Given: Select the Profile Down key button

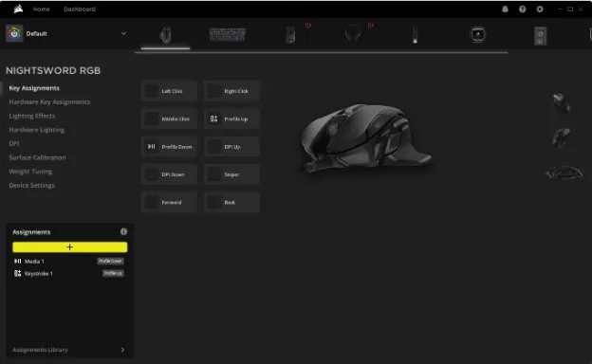Looking at the screenshot, I should [x=170, y=147].
